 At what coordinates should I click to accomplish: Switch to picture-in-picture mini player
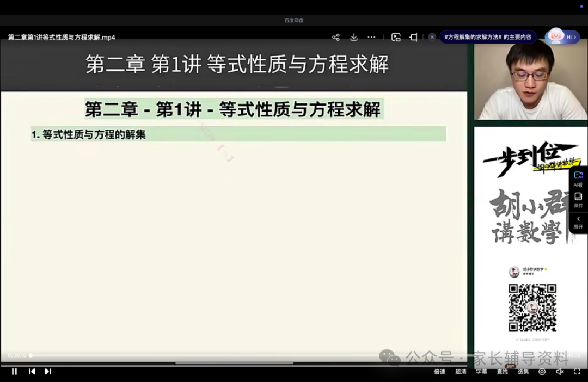pos(396,37)
